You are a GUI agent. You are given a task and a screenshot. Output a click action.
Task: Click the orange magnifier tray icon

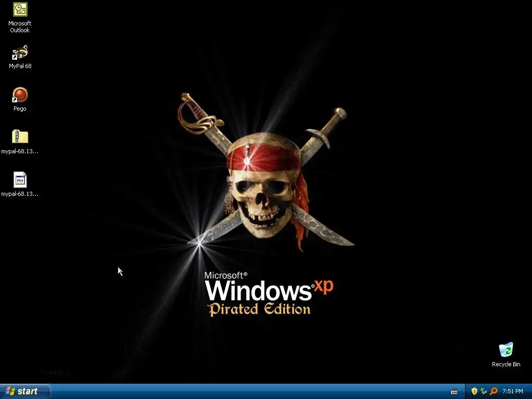(x=494, y=391)
